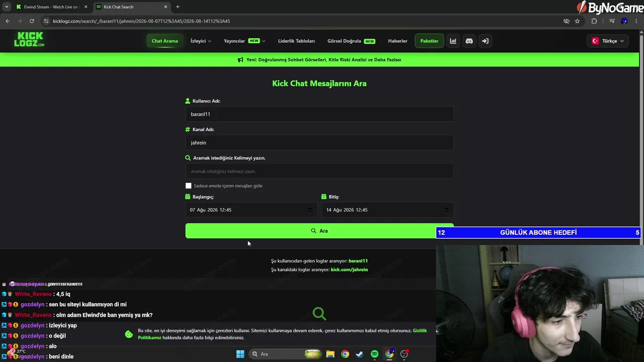The width and height of the screenshot is (644, 362).
Task: Close the Elwind Stream tab
Action: (86, 7)
